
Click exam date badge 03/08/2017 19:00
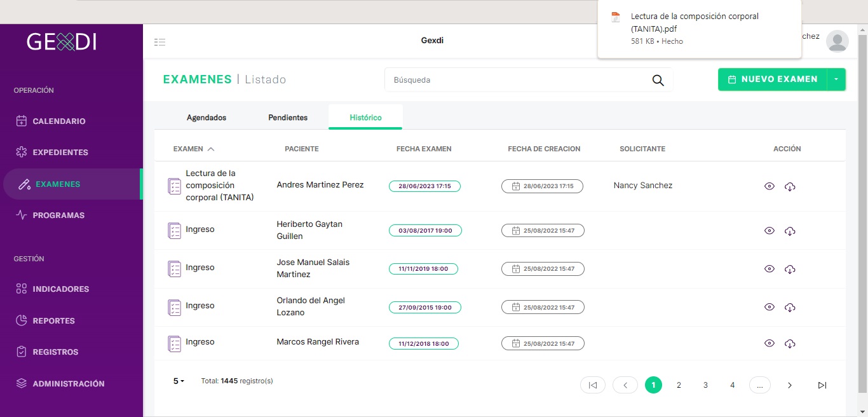(x=425, y=231)
